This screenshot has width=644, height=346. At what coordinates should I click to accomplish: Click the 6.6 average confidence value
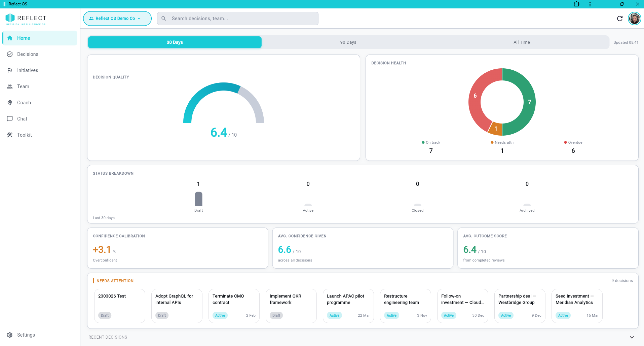click(285, 250)
